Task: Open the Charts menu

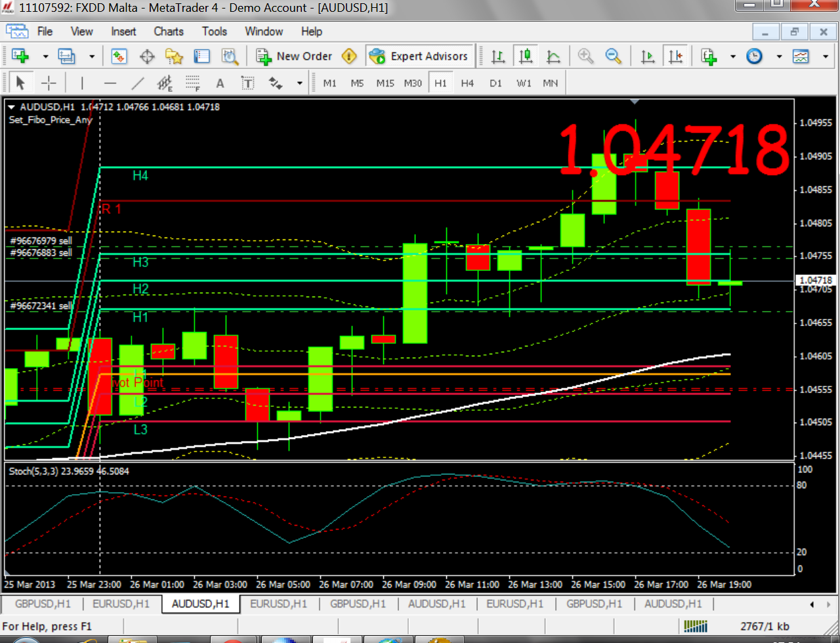Action: pos(169,31)
